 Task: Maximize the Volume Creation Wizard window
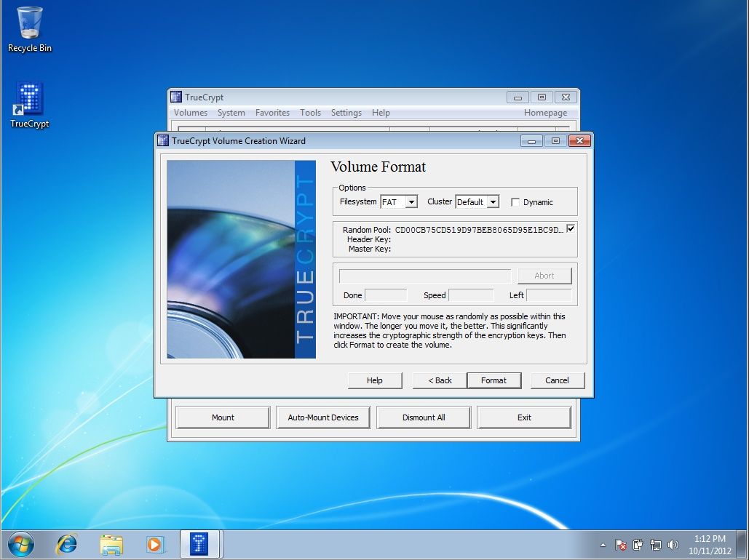(x=555, y=141)
